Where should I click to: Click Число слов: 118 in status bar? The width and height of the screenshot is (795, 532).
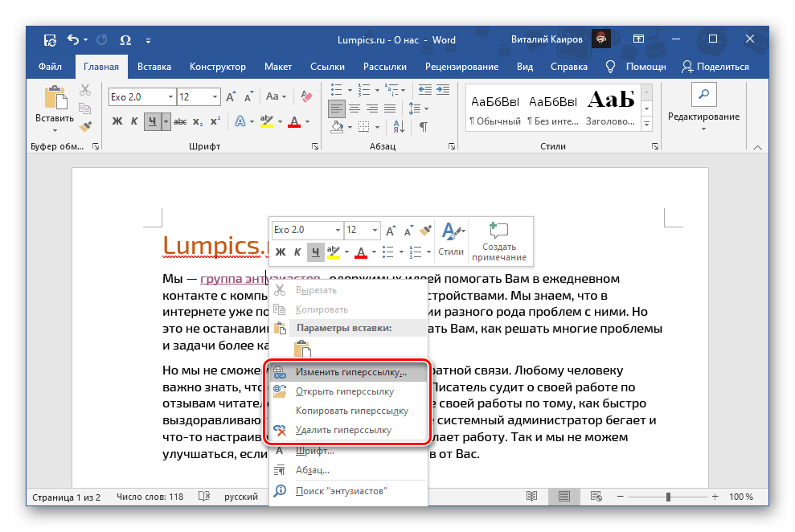(x=150, y=497)
